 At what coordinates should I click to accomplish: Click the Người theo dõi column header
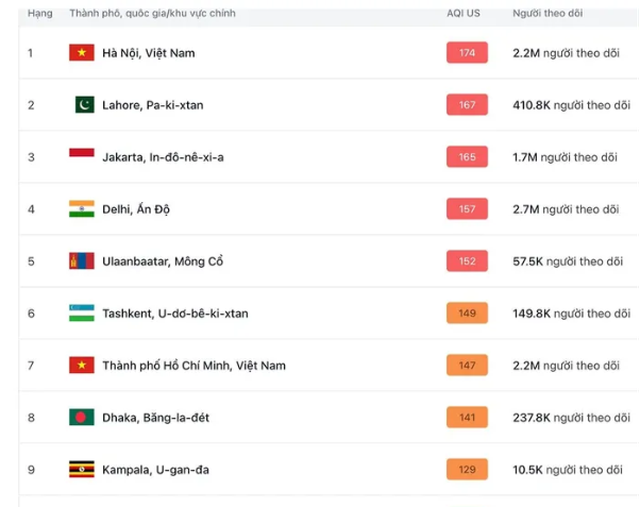[x=547, y=13]
